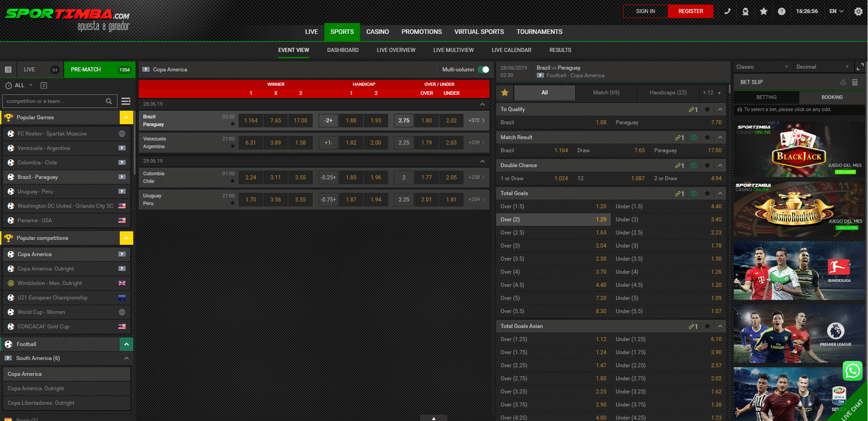Click the Bundesliga promo banner
The width and height of the screenshot is (868, 421).
point(799,271)
